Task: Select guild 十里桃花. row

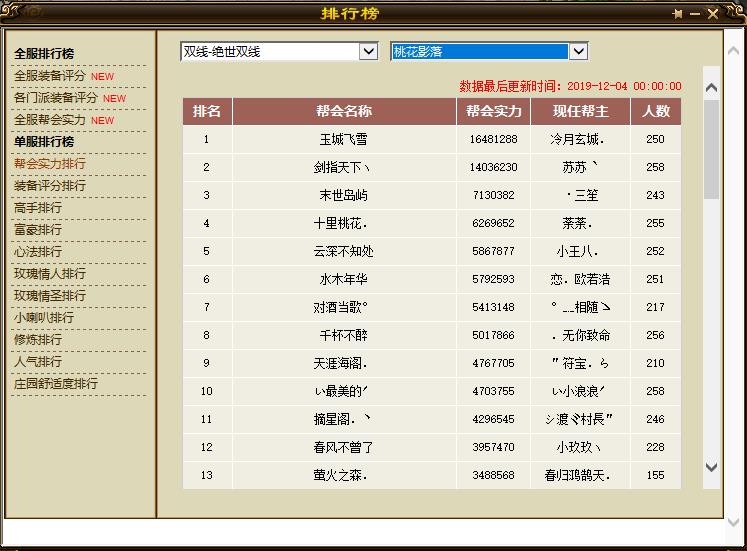Action: click(x=432, y=223)
